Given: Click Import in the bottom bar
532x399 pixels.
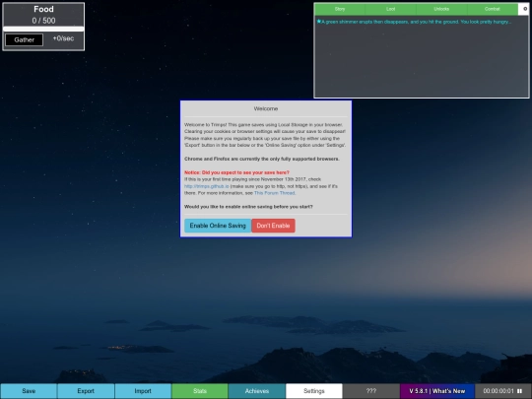Looking at the screenshot, I should [143, 391].
